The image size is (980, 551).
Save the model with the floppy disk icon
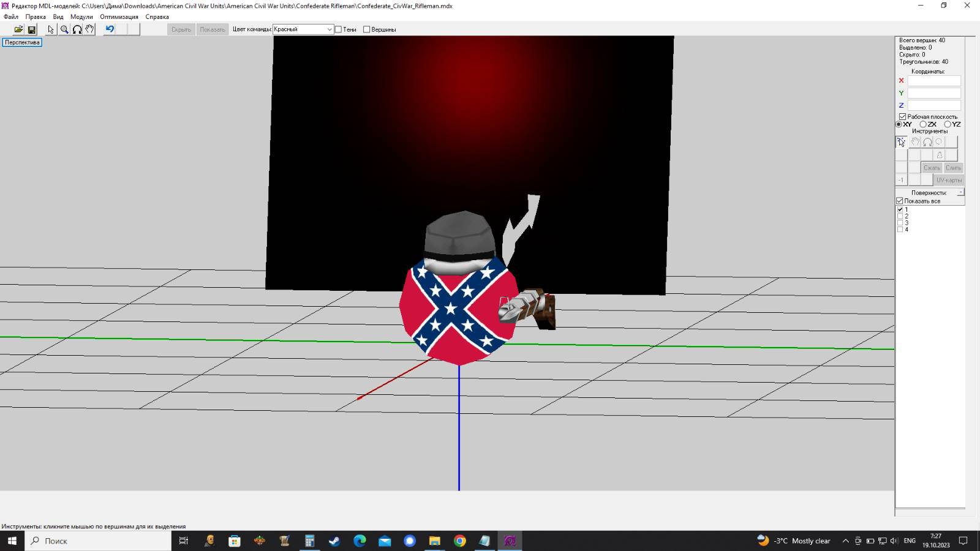[32, 29]
